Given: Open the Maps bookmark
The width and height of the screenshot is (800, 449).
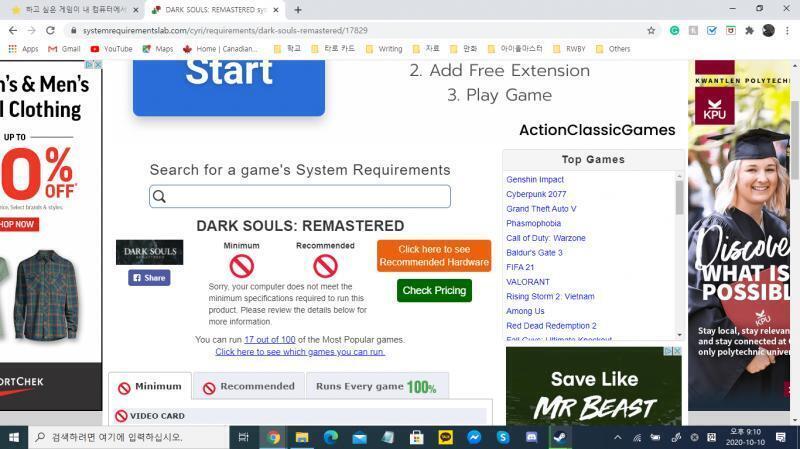Looking at the screenshot, I should pyautogui.click(x=158, y=49).
